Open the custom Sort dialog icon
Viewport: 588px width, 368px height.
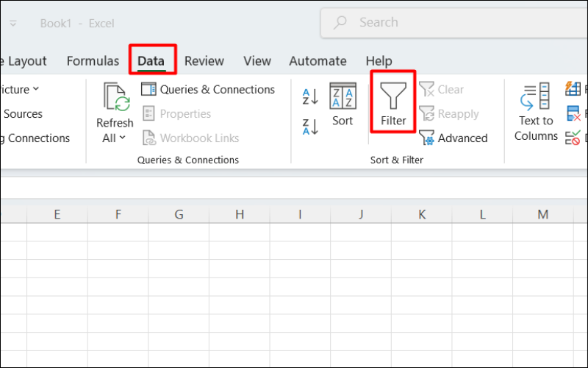pyautogui.click(x=343, y=96)
